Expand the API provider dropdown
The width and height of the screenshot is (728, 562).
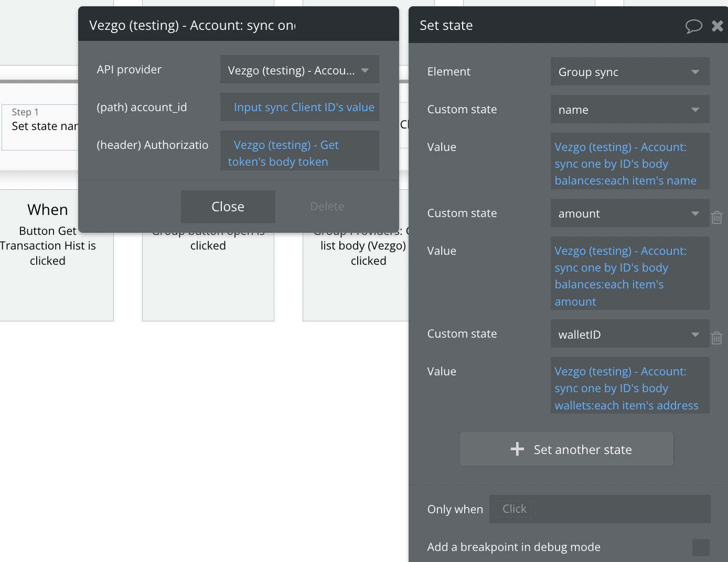point(299,70)
